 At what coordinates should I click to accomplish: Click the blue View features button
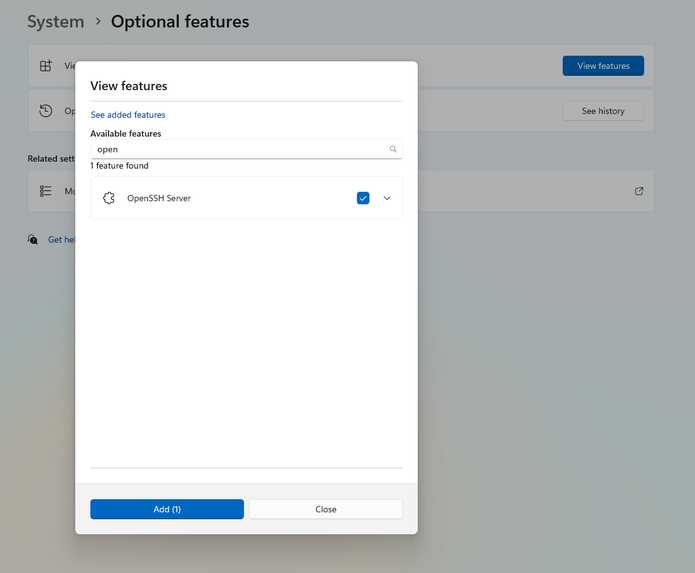coord(603,66)
